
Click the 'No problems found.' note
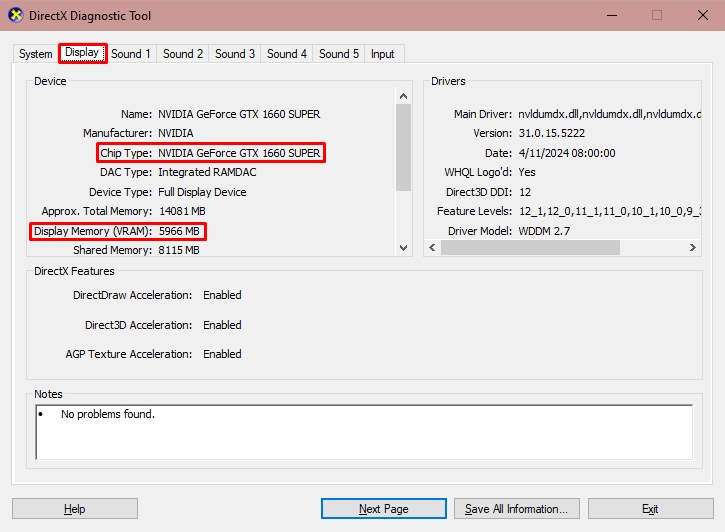coord(108,414)
